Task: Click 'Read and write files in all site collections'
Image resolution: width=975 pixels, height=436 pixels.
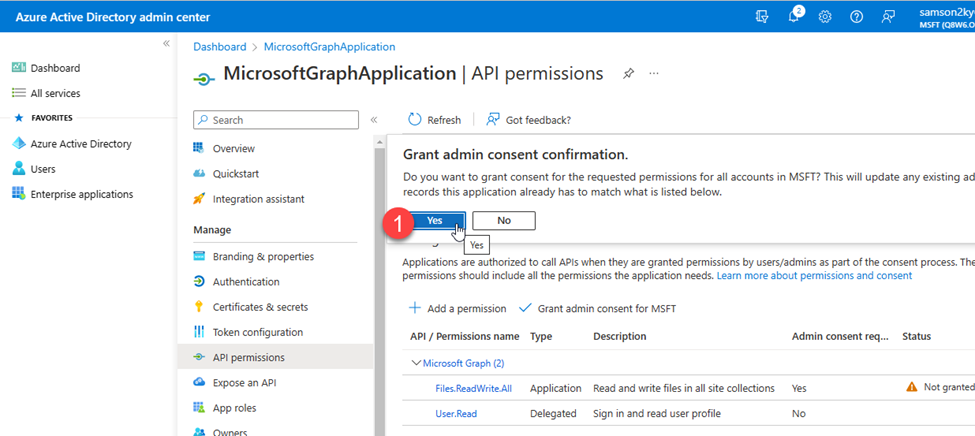Action: point(684,388)
